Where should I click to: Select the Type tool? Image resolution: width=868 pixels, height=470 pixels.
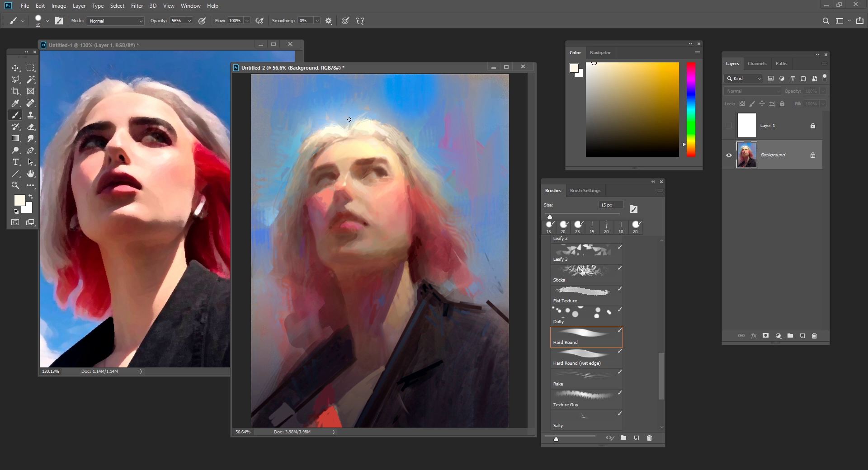(x=15, y=162)
